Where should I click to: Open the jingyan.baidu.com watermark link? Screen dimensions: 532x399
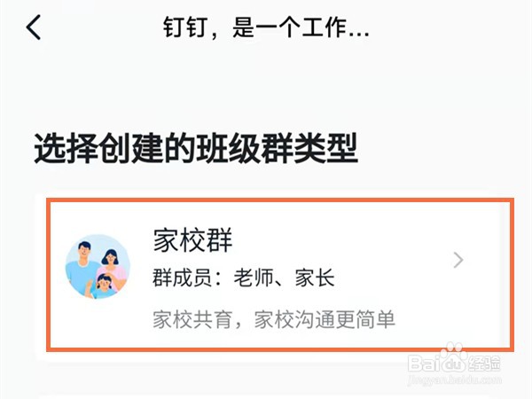pyautogui.click(x=454, y=379)
